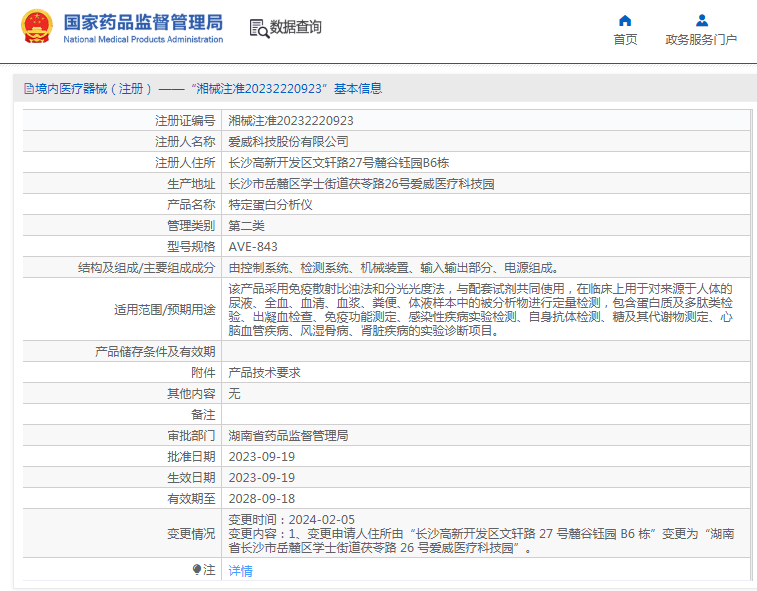Click the intended-use paragraph 该产品采用免疫散射比浊法

tap(480, 310)
